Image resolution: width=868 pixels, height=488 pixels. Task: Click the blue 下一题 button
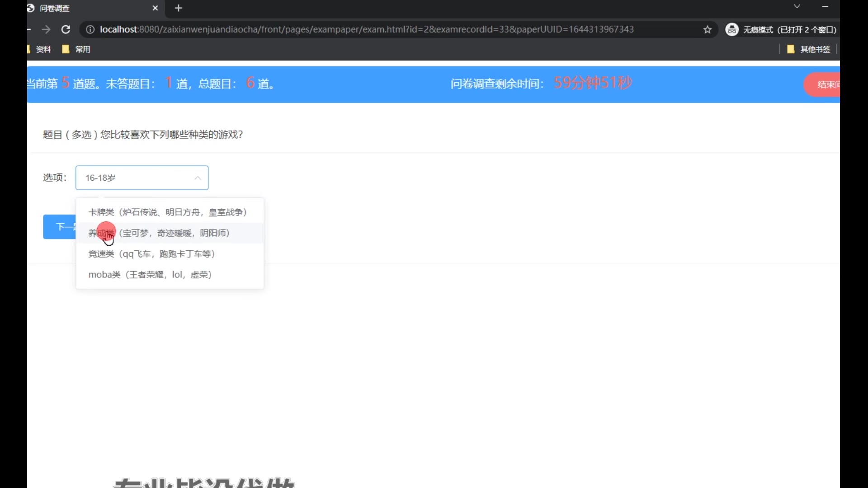60,227
